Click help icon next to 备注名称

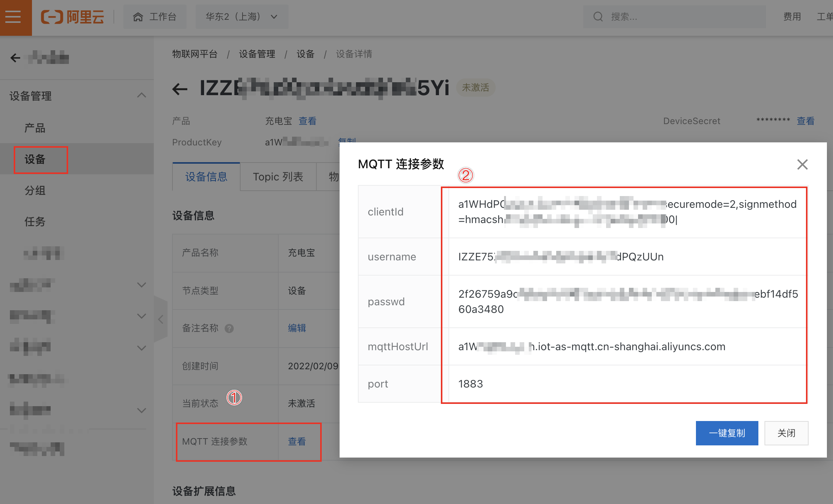(x=229, y=329)
